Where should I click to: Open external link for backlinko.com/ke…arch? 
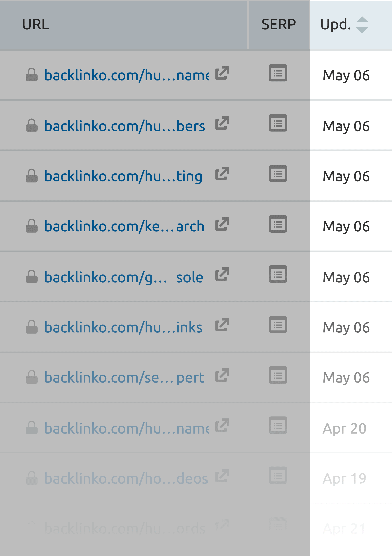pos(222,224)
